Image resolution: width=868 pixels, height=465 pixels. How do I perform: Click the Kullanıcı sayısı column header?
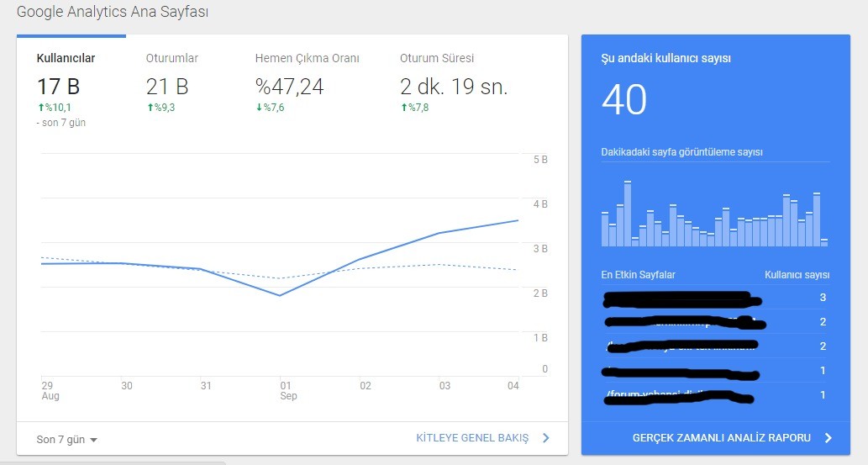tap(797, 275)
